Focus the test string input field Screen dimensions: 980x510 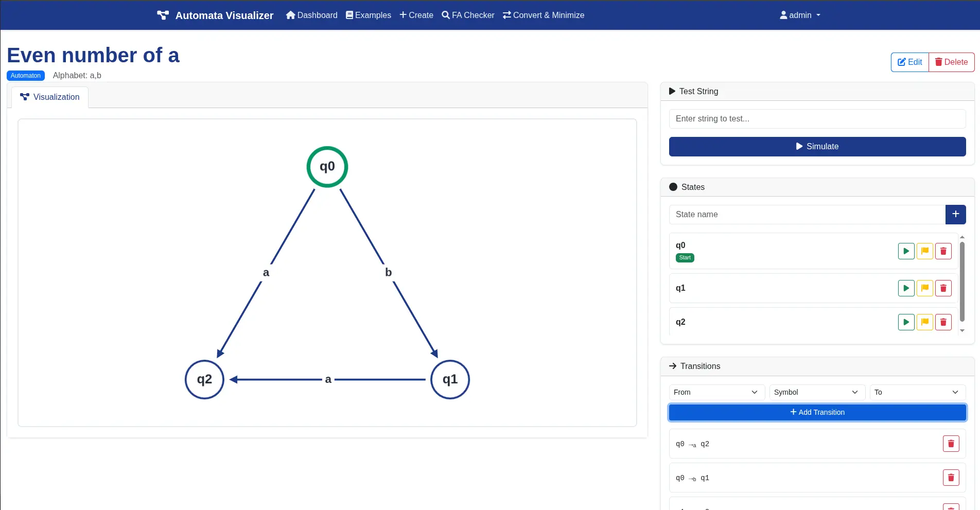[x=817, y=119]
